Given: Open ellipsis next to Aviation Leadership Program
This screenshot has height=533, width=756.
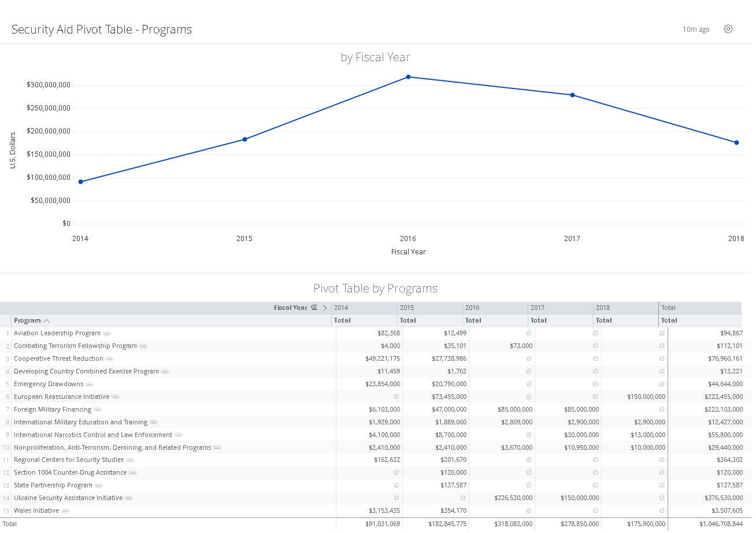Looking at the screenshot, I should [x=107, y=334].
